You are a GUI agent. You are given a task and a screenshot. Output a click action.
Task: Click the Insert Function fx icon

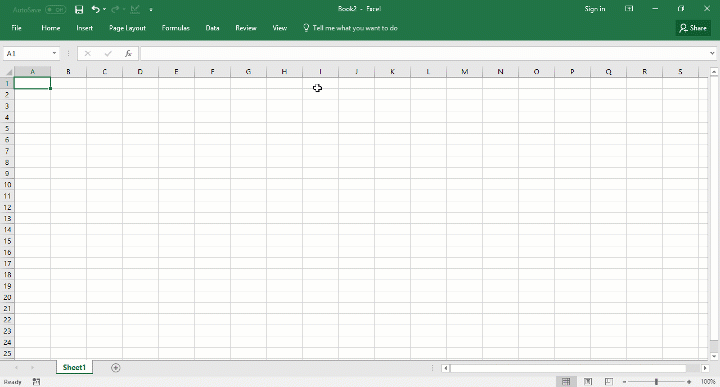(x=129, y=54)
